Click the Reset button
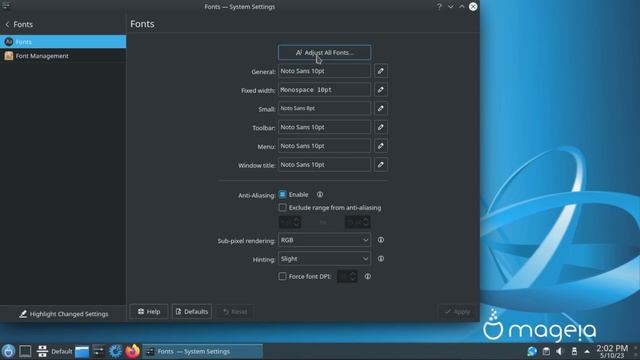Screen dimensions: 640x360 point(235,312)
